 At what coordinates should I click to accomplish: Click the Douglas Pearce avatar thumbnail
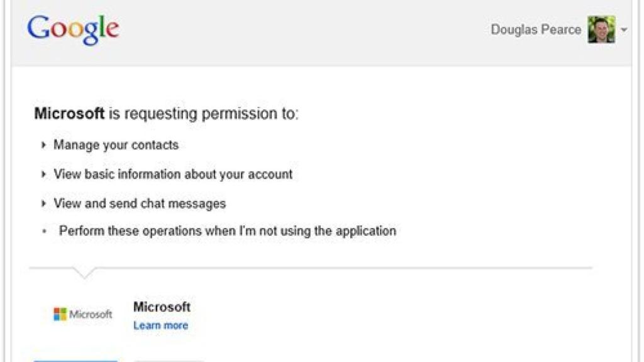tap(602, 29)
